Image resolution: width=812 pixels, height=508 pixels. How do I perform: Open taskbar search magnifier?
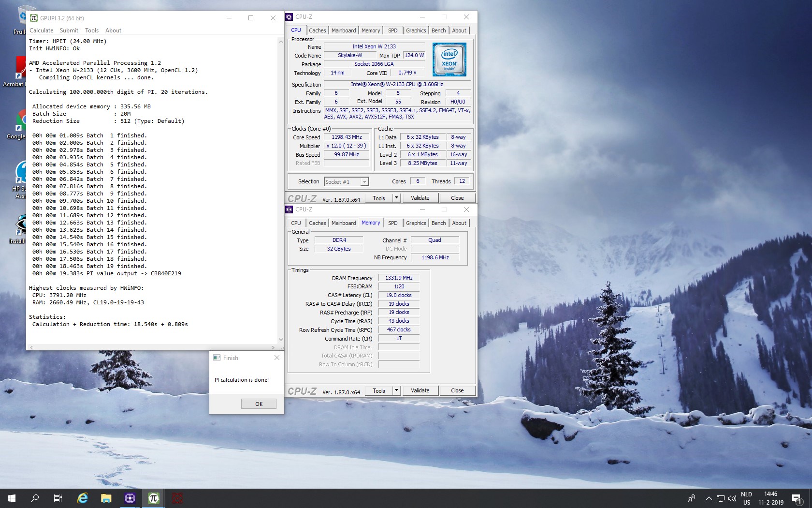[x=35, y=498]
